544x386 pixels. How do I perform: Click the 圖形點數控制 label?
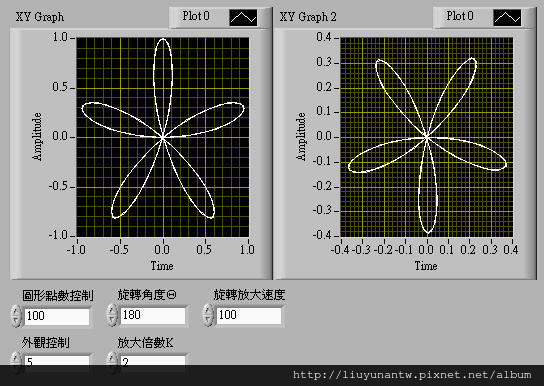58,295
